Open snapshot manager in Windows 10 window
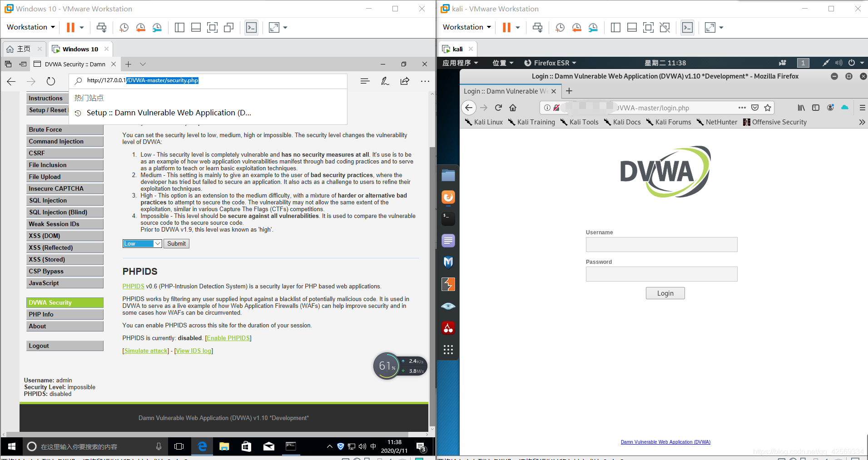868x460 pixels. (x=157, y=27)
